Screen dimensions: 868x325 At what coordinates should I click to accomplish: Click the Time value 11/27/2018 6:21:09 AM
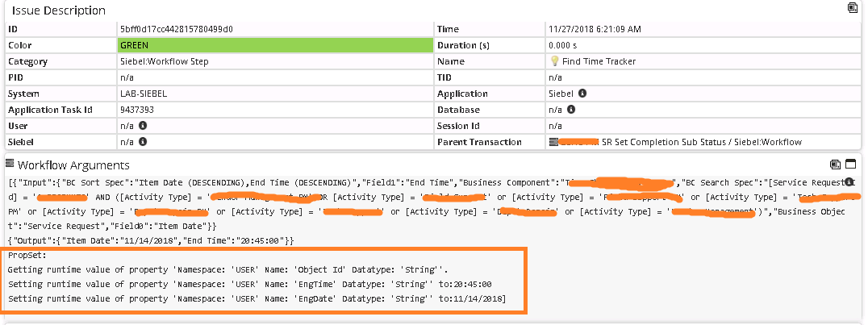[x=594, y=29]
